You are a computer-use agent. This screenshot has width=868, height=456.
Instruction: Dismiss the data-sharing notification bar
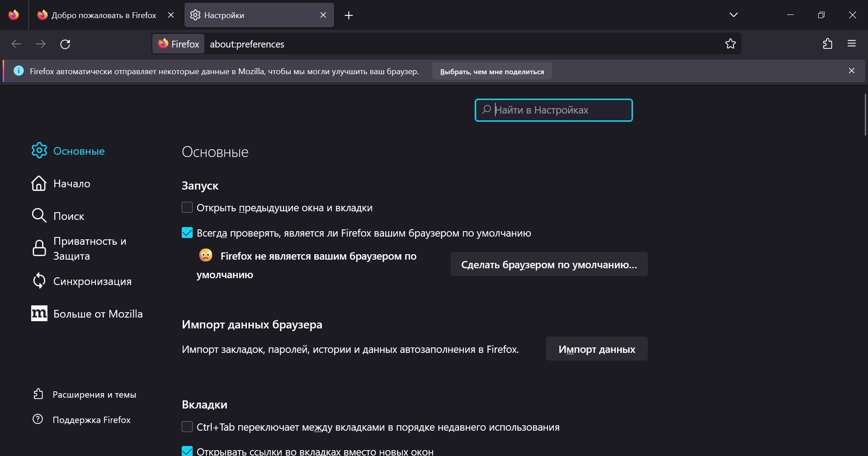click(x=852, y=71)
